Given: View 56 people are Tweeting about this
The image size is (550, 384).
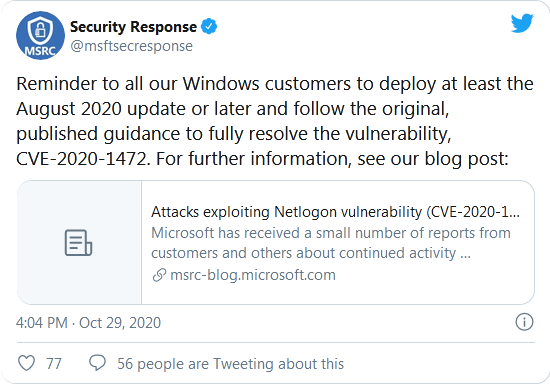Looking at the screenshot, I should pyautogui.click(x=230, y=364).
